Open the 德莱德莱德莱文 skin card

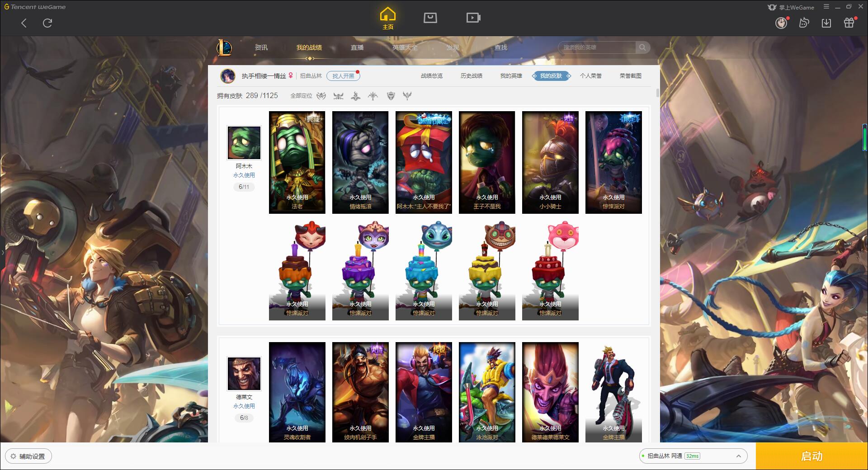coord(550,392)
